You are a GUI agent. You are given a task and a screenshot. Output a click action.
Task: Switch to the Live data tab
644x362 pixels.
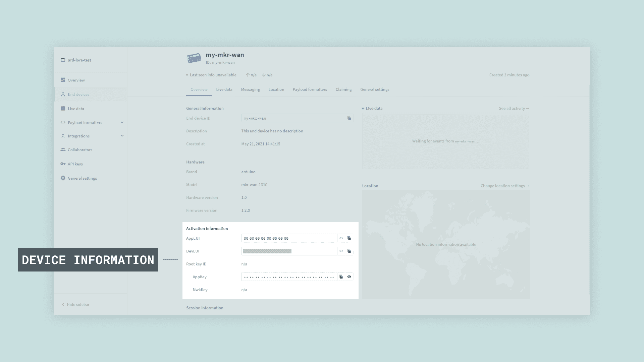tap(224, 89)
